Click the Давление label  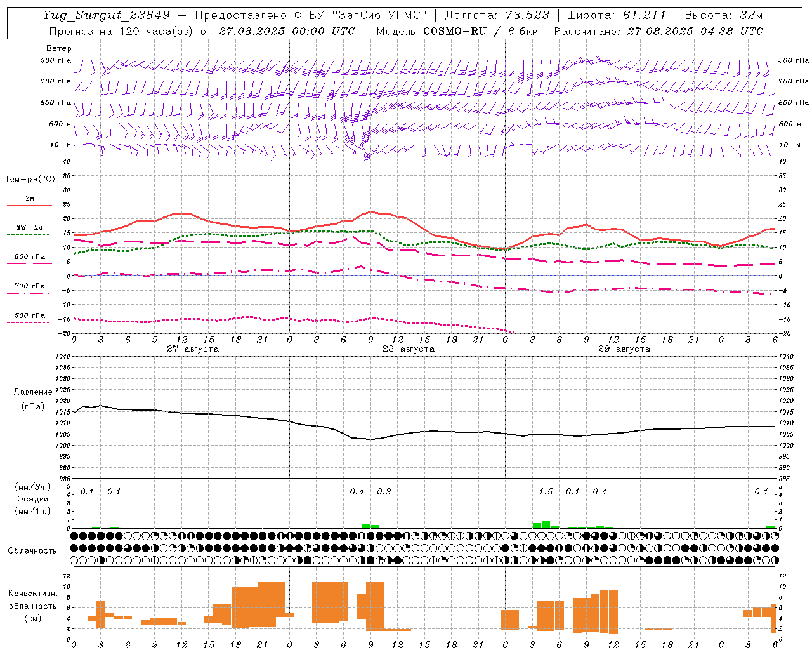(32, 392)
